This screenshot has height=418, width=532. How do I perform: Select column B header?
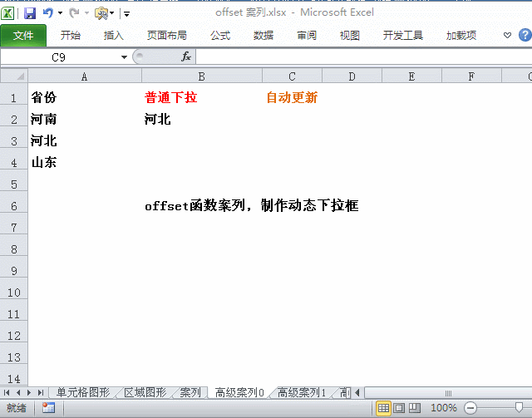201,76
